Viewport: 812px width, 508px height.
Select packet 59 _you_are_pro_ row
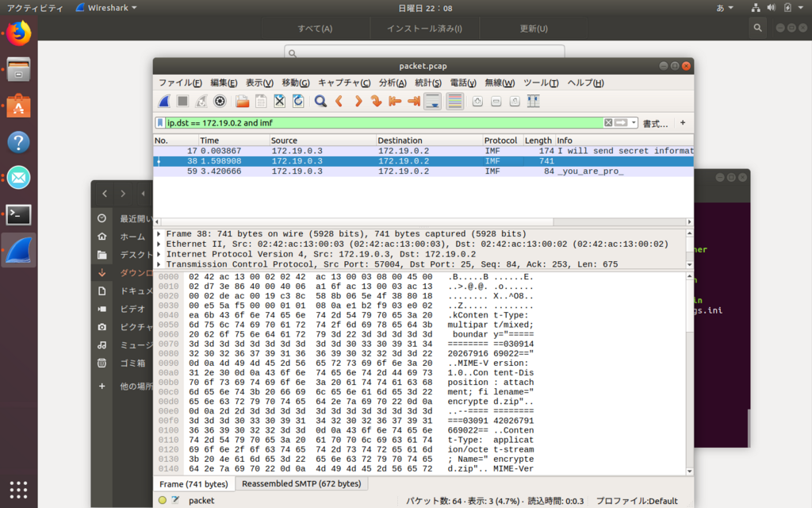[423, 171]
